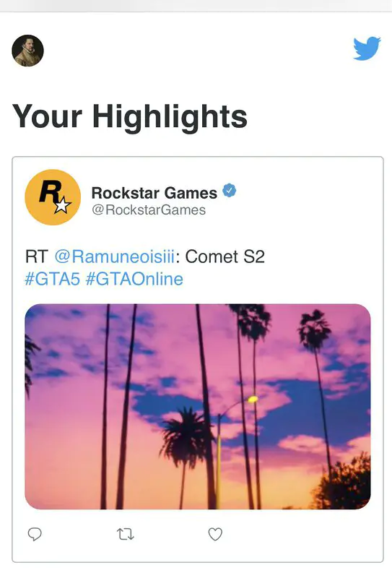This screenshot has width=392, height=578.
Task: Click the tree foliage at the photo corner
Action: [344, 483]
